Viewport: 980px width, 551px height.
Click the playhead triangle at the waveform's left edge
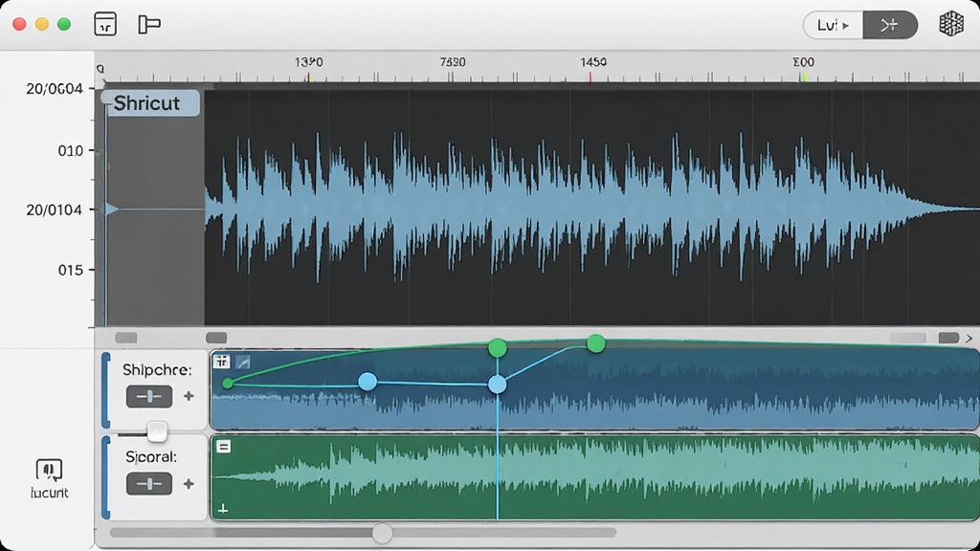pos(112,209)
